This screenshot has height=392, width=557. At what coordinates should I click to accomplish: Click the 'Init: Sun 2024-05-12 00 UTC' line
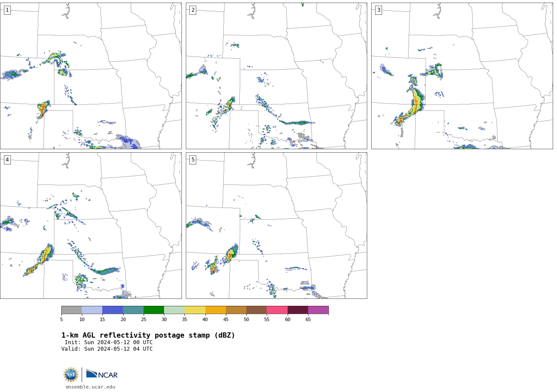[x=109, y=342]
